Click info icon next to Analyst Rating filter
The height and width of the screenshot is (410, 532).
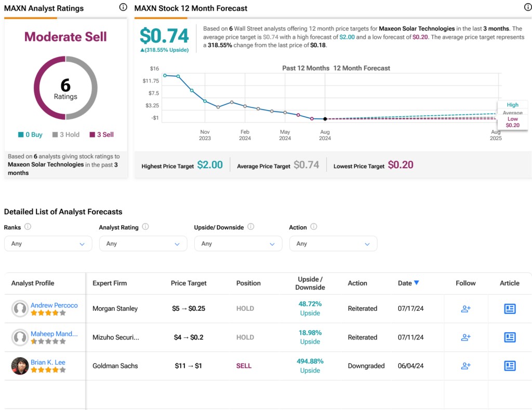145,227
